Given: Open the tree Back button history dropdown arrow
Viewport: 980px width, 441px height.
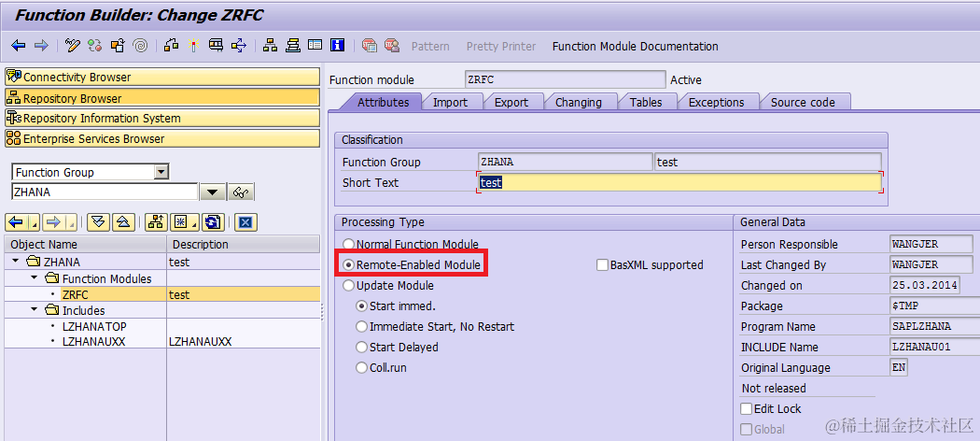Looking at the screenshot, I should point(34,222).
